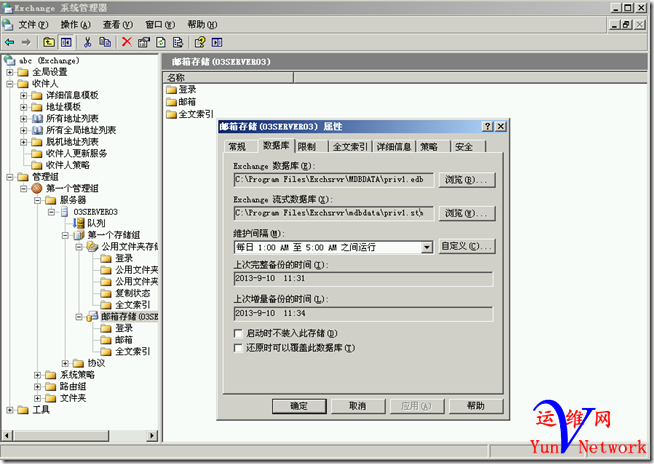
Task: Select 复制状态 tree item
Action: (x=125, y=293)
